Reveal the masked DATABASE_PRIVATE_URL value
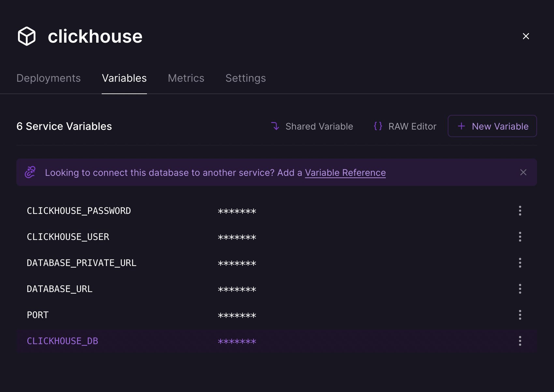 [237, 264]
